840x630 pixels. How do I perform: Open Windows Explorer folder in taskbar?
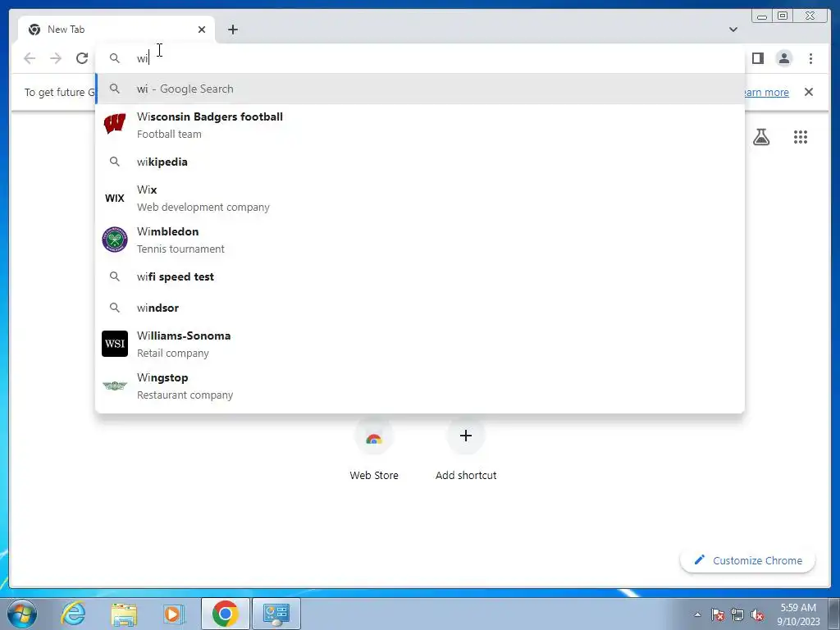[124, 614]
